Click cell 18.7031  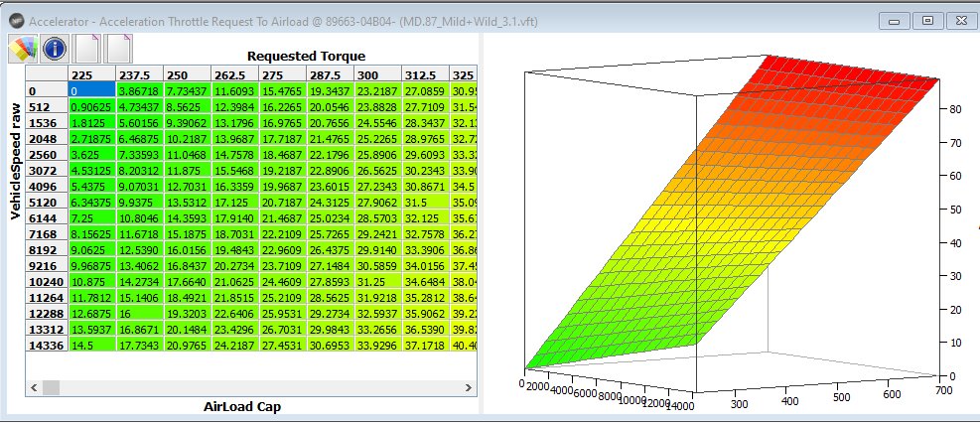click(235, 234)
